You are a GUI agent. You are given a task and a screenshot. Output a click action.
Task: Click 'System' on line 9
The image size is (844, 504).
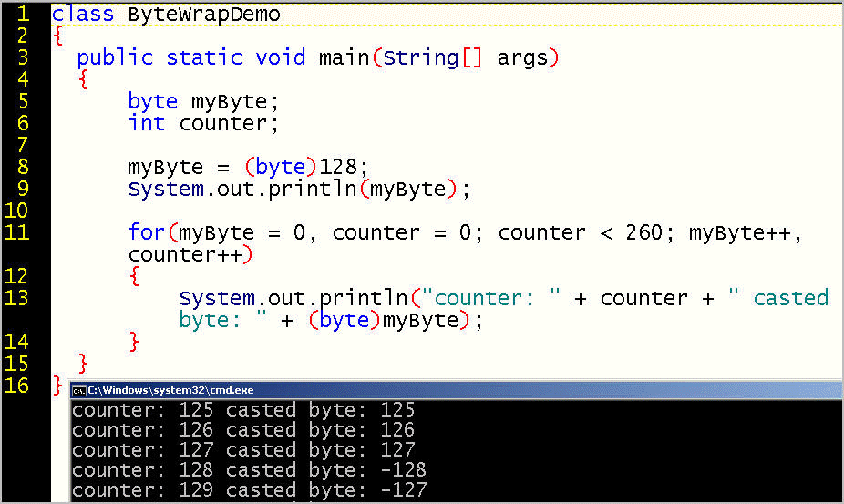166,190
